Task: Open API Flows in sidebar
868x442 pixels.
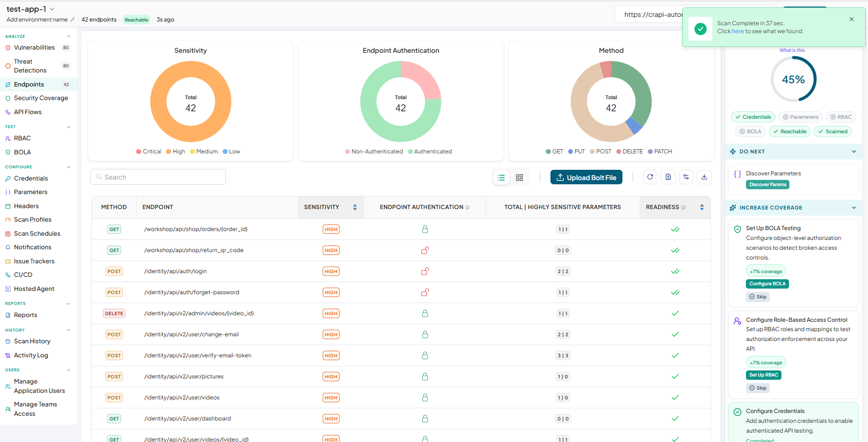Action: (28, 112)
